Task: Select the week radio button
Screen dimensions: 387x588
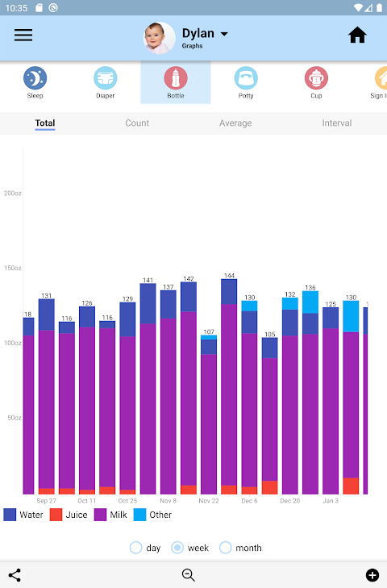Action: point(177,548)
